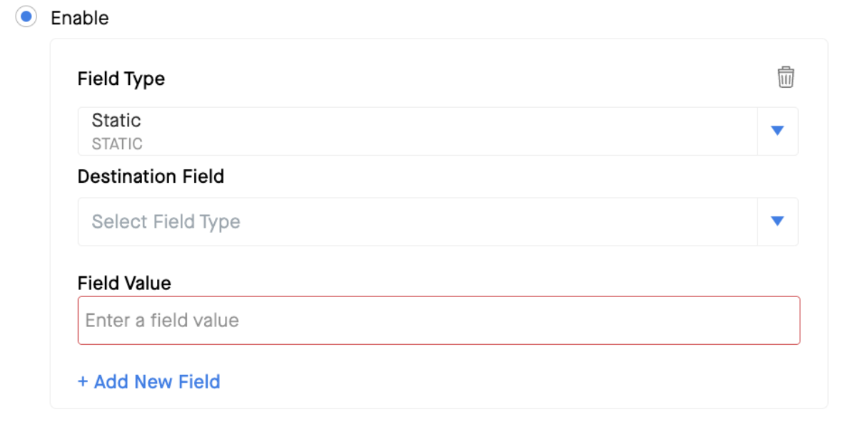
Task: Click blank area of the field mapping card
Action: 500,382
